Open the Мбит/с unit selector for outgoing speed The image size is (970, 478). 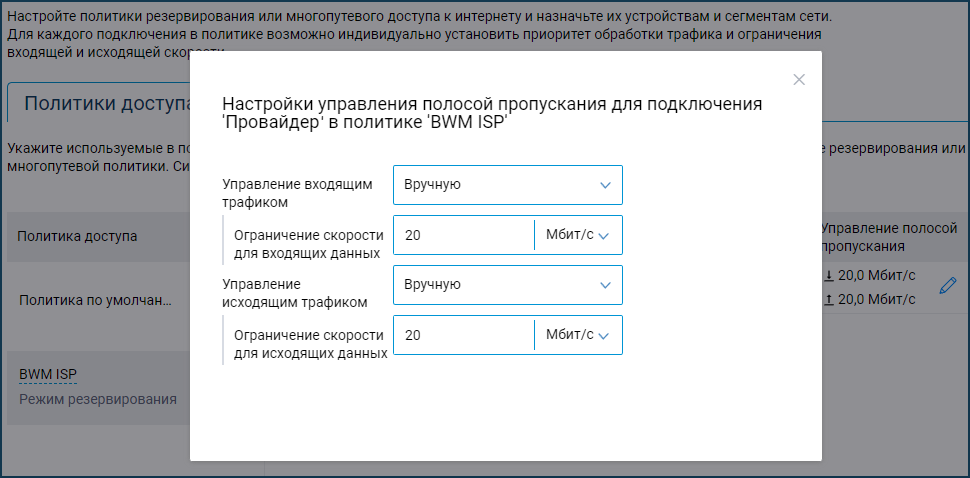pyautogui.click(x=578, y=335)
